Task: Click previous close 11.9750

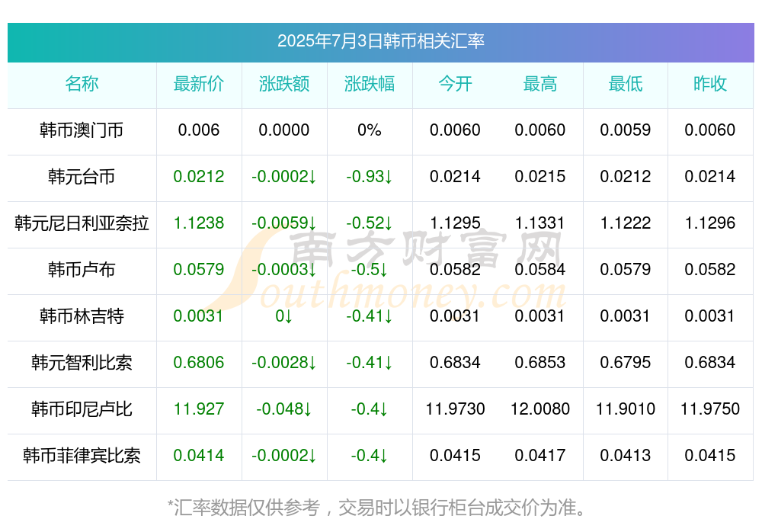Action: tap(710, 409)
